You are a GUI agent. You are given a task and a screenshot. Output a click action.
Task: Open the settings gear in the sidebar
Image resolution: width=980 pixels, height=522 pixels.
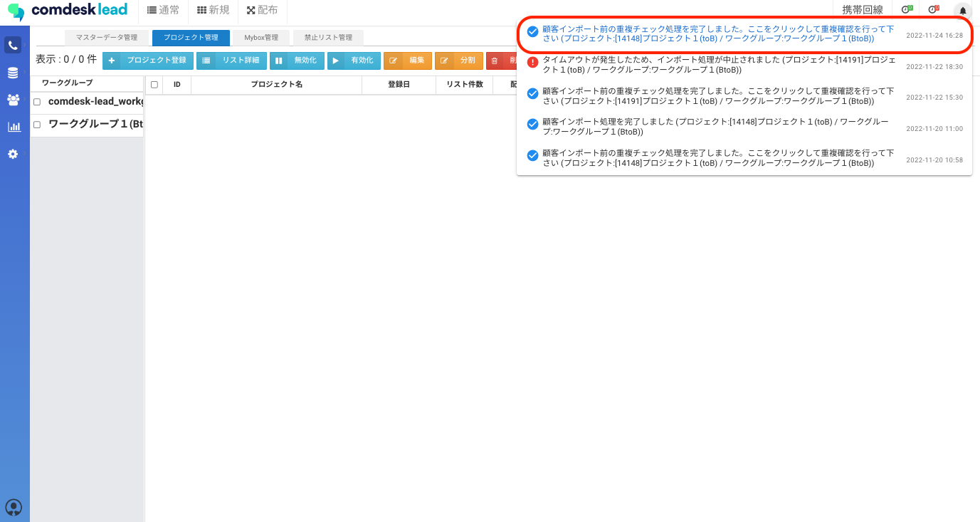click(13, 154)
